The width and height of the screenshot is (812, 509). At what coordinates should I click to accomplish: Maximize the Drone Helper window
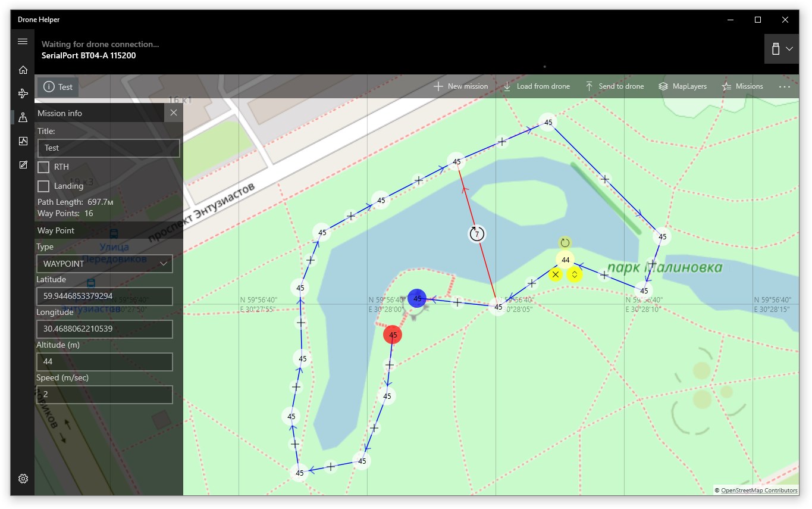point(758,20)
